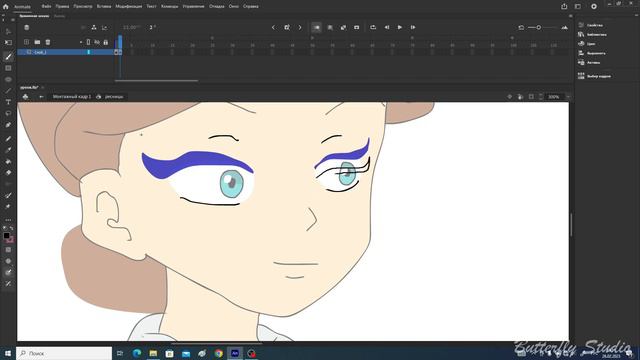Click the layer color highlight on Слой_1

tap(89, 52)
